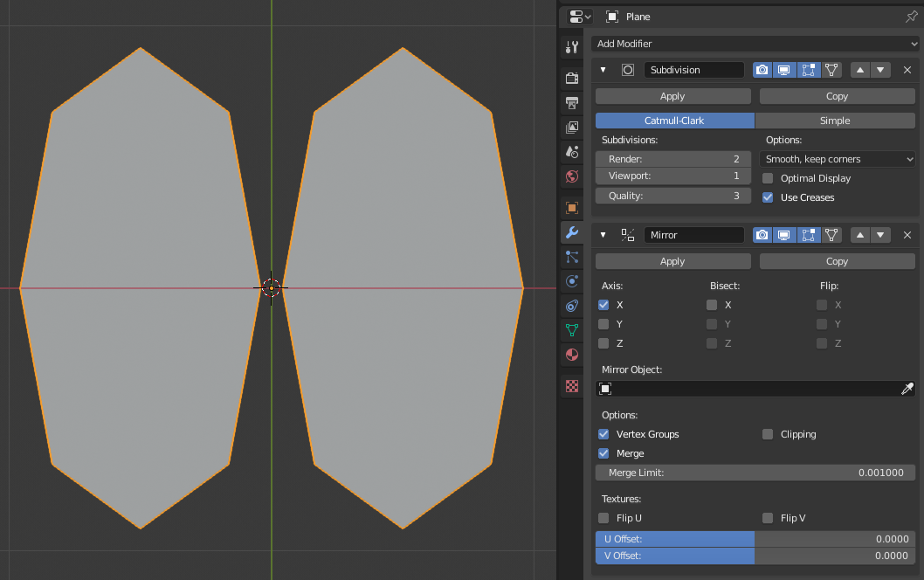Toggle render visibility camera icon on Subdivision modifier

(x=762, y=70)
